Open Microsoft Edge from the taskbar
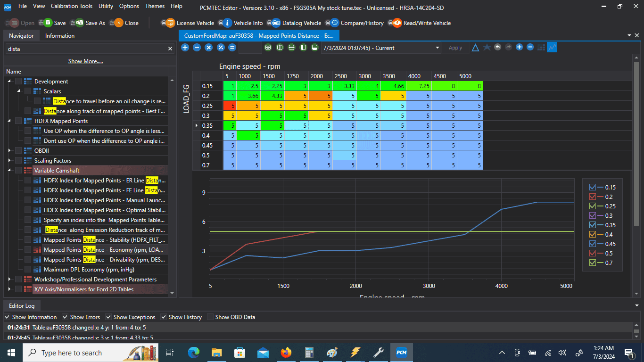 [194, 353]
